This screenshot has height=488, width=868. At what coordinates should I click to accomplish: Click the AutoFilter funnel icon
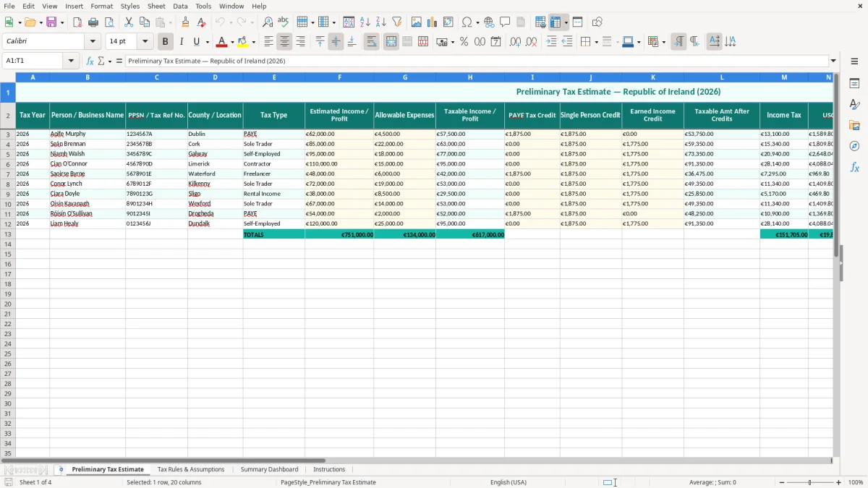click(397, 22)
